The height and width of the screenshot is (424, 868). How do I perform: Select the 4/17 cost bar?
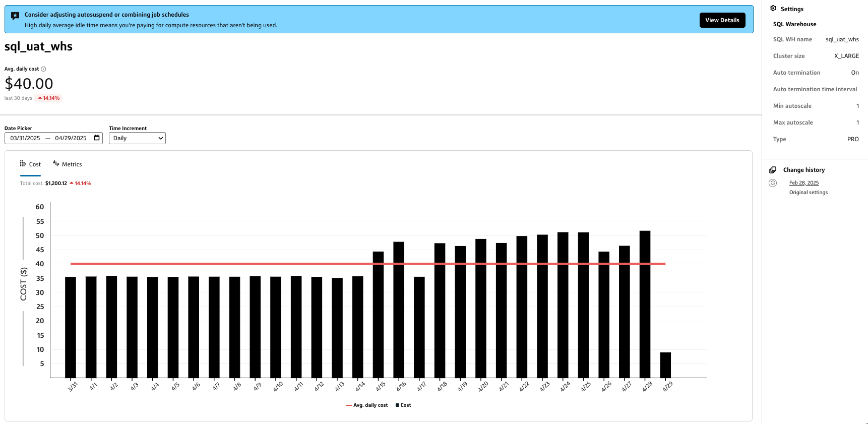tap(419, 327)
